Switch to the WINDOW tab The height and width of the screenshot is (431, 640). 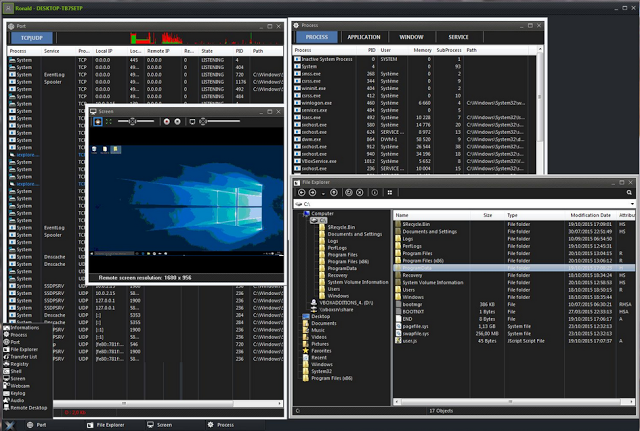click(411, 36)
